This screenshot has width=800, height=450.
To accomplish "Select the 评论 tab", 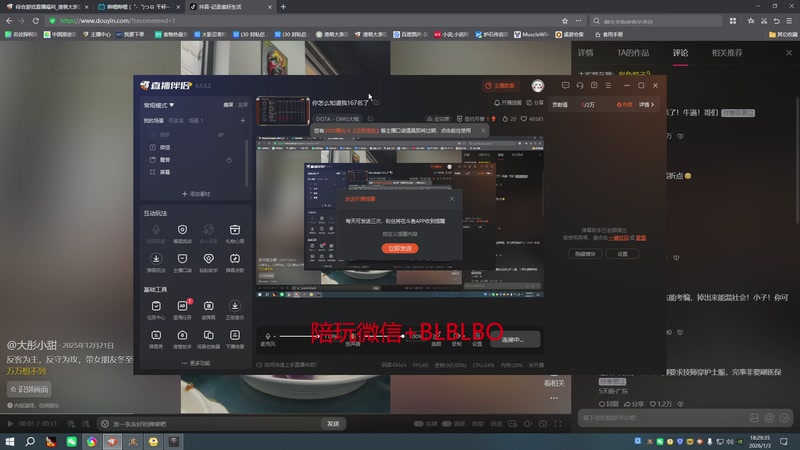I will coord(680,53).
